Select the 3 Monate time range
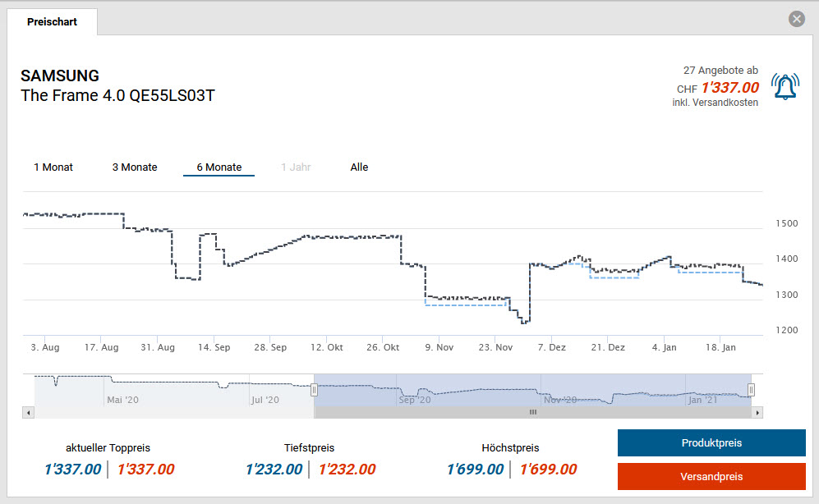The width and height of the screenshot is (819, 504). coord(135,167)
